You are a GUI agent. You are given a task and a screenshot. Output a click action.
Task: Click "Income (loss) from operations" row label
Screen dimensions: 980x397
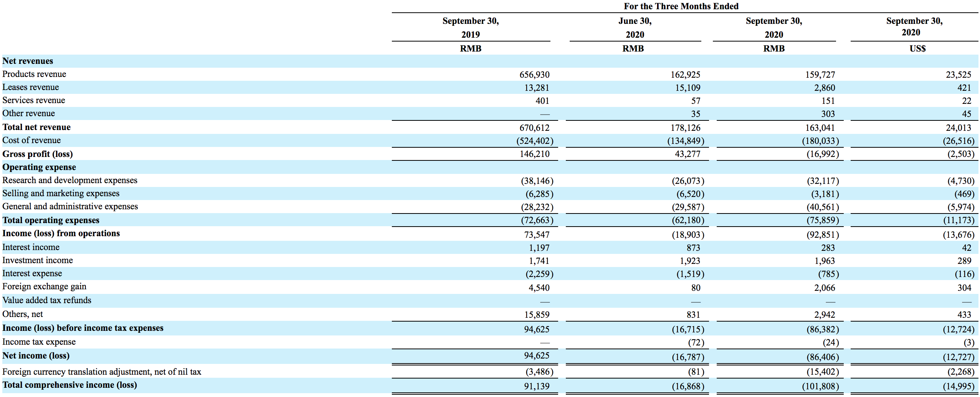pyautogui.click(x=61, y=234)
